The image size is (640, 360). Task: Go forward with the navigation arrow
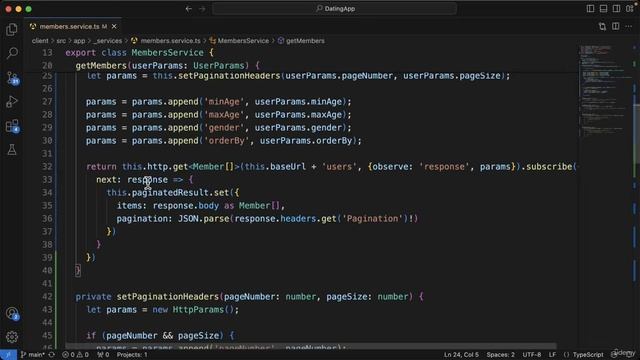[x=202, y=9]
